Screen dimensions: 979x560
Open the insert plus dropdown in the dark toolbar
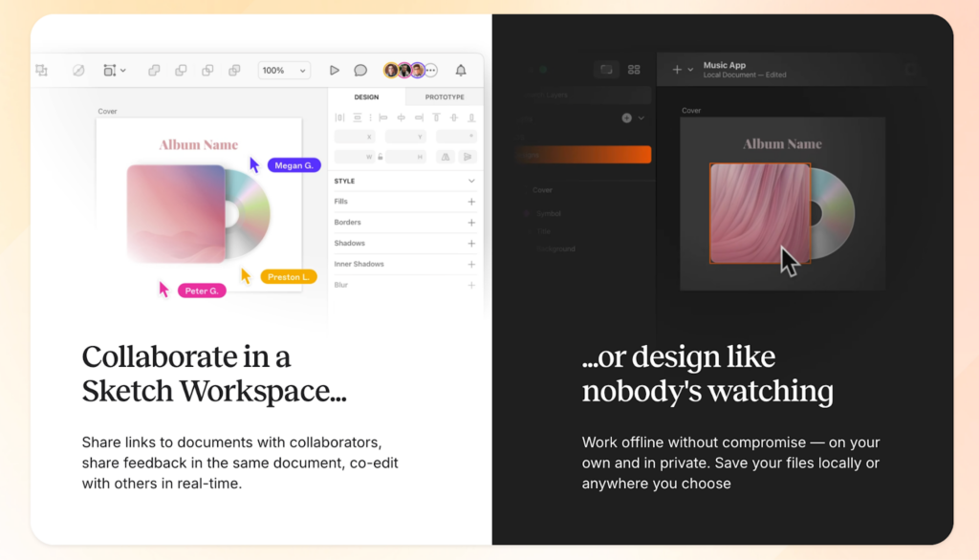pyautogui.click(x=682, y=70)
